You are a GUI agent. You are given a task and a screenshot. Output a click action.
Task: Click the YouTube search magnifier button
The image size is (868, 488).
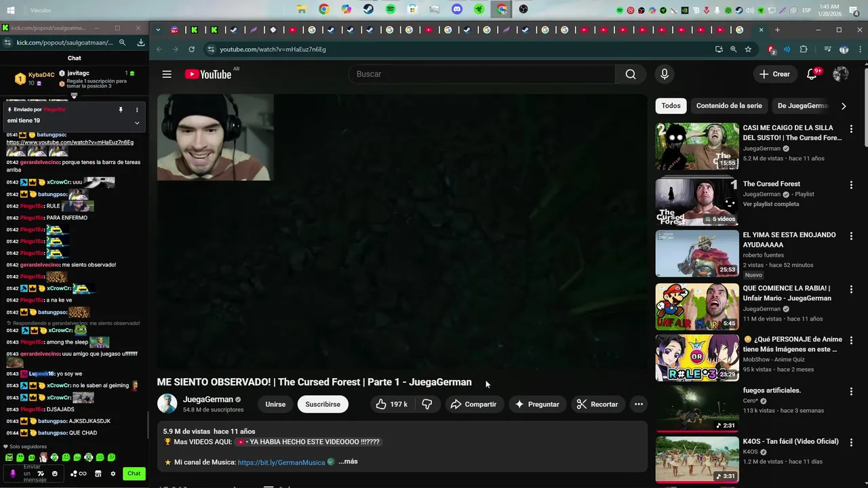631,74
